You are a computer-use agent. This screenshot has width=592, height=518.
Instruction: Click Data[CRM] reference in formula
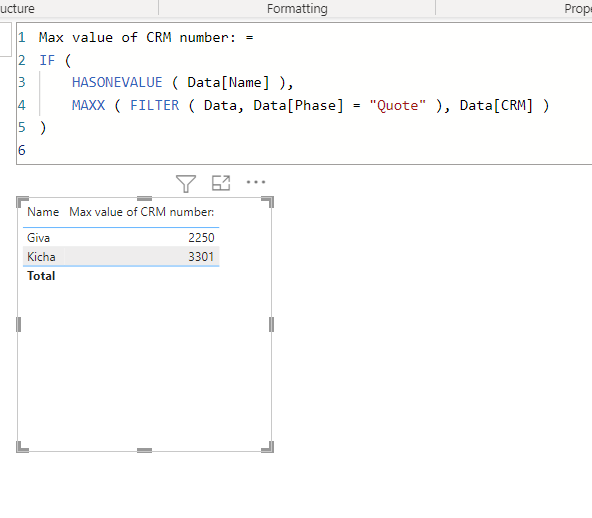pos(496,105)
